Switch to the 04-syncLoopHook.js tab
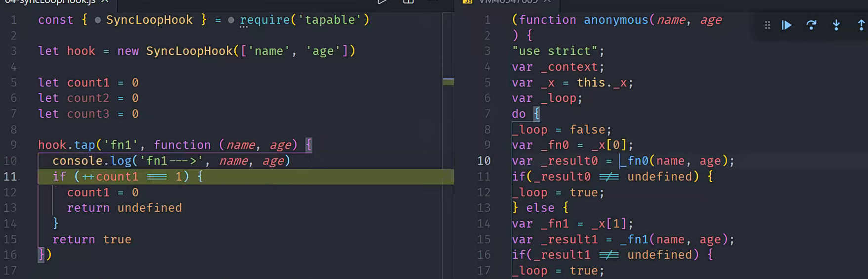 pos(49,1)
